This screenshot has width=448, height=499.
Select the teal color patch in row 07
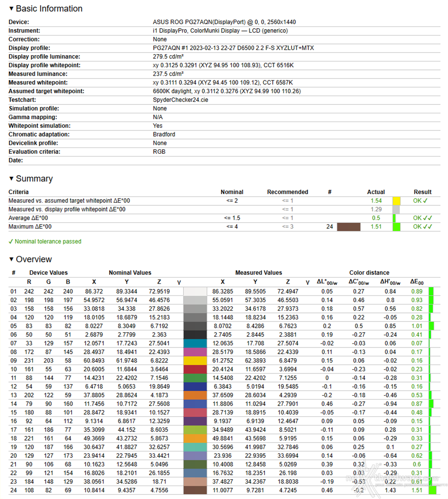[x=195, y=343]
